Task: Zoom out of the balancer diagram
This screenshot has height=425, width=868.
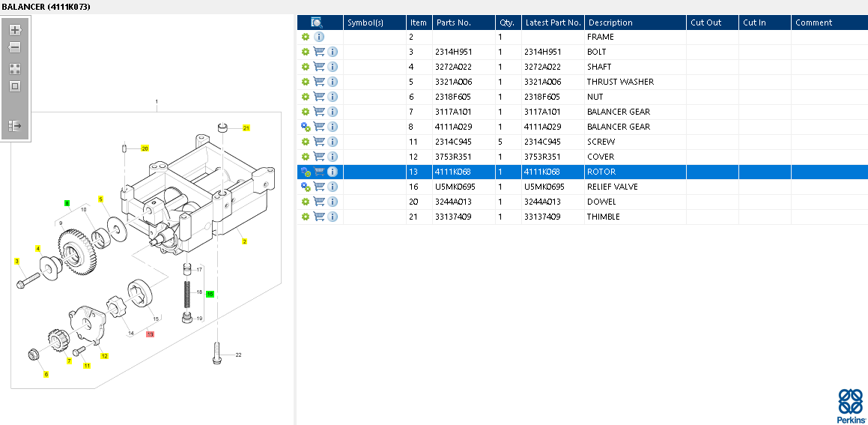Action: pyautogui.click(x=15, y=47)
